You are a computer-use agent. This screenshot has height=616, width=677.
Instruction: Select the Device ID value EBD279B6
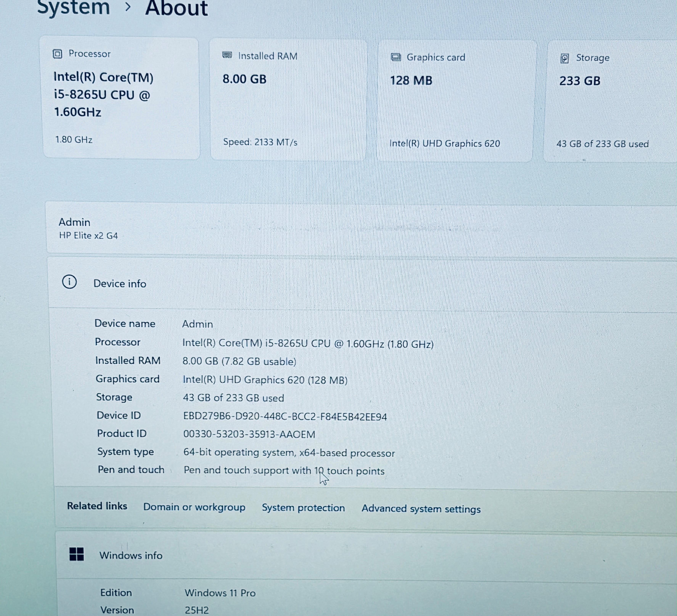pos(285,417)
